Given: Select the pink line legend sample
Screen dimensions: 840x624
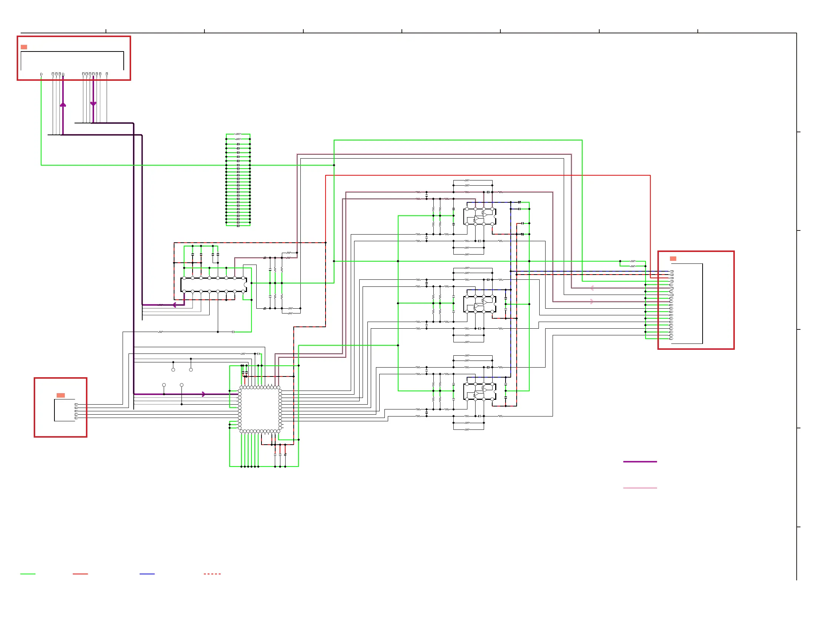Looking at the screenshot, I should pos(640,488).
